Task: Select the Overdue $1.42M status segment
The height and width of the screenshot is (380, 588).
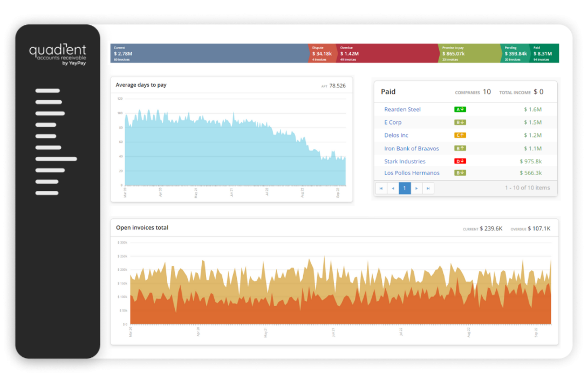Action: [387, 53]
